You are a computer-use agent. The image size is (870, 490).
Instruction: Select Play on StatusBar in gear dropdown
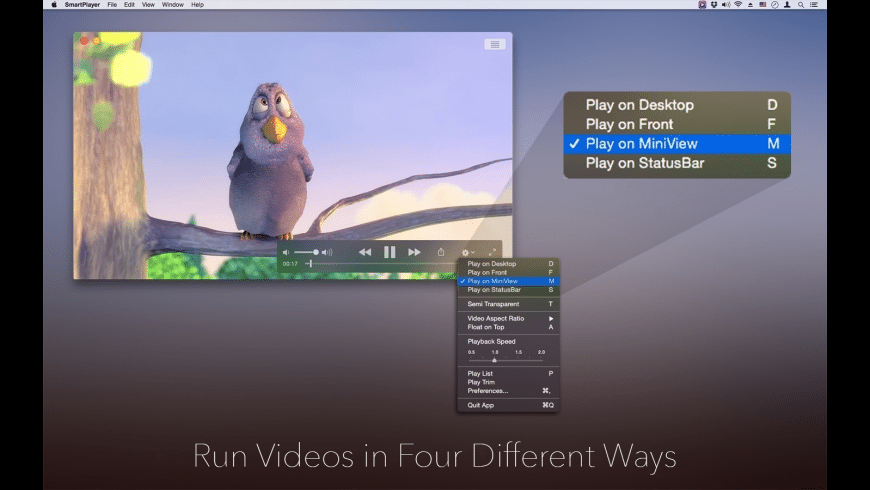(508, 290)
